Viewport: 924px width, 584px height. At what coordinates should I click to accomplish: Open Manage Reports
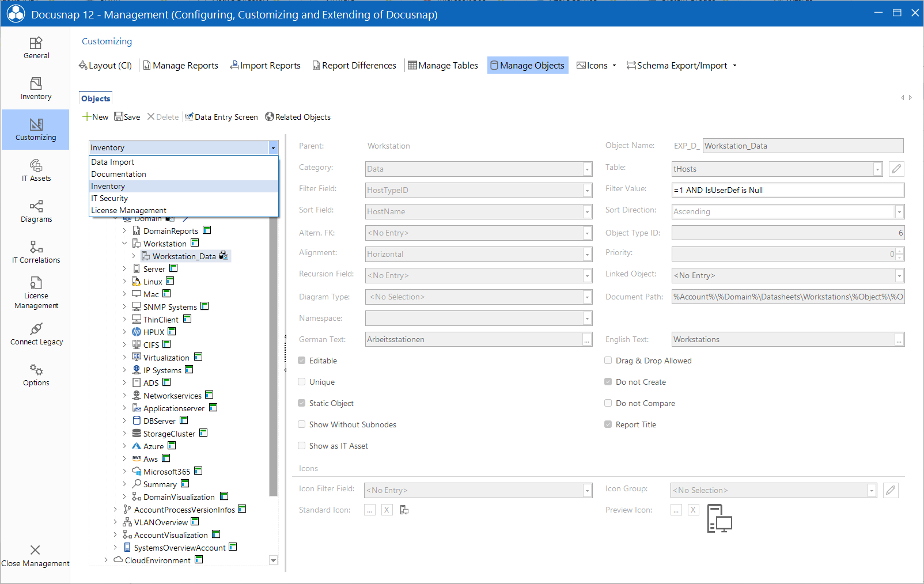[181, 66]
